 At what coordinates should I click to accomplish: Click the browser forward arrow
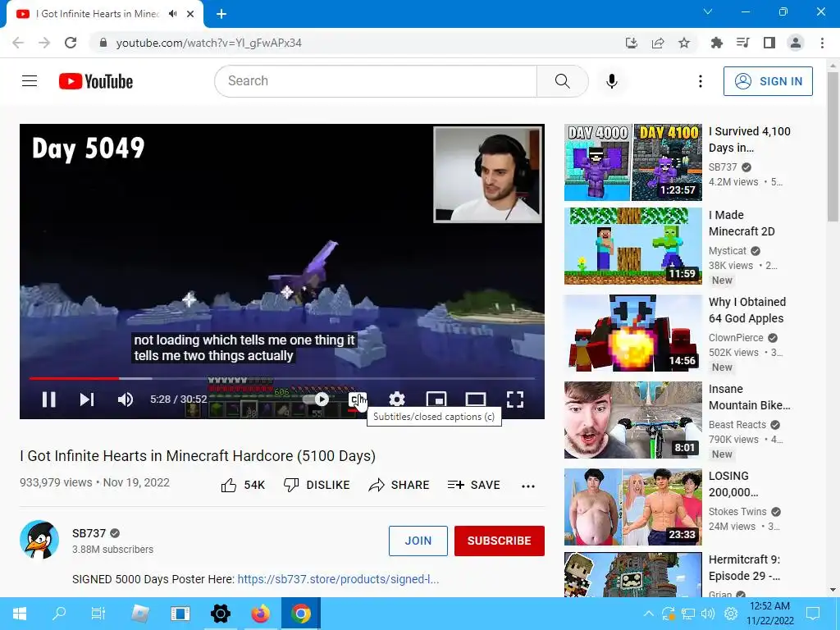pyautogui.click(x=44, y=43)
